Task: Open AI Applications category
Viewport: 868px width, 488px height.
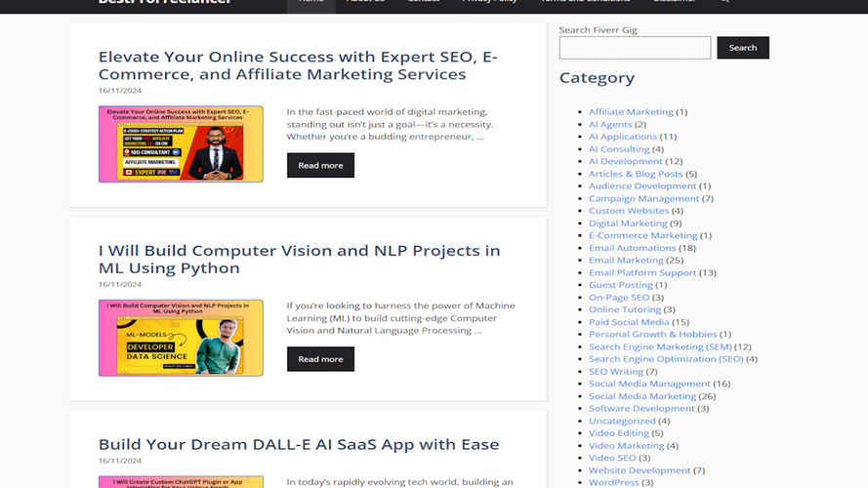Action: tap(622, 136)
